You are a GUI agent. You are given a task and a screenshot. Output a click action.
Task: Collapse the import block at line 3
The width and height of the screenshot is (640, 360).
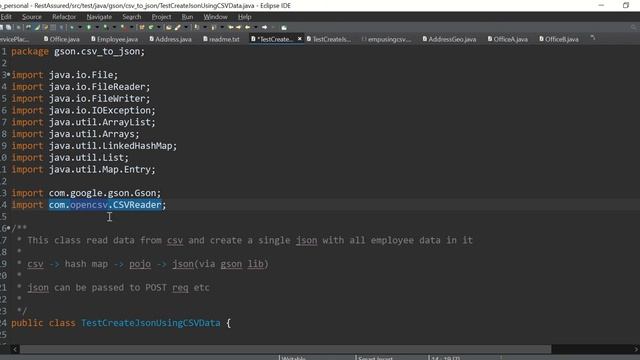click(9, 75)
